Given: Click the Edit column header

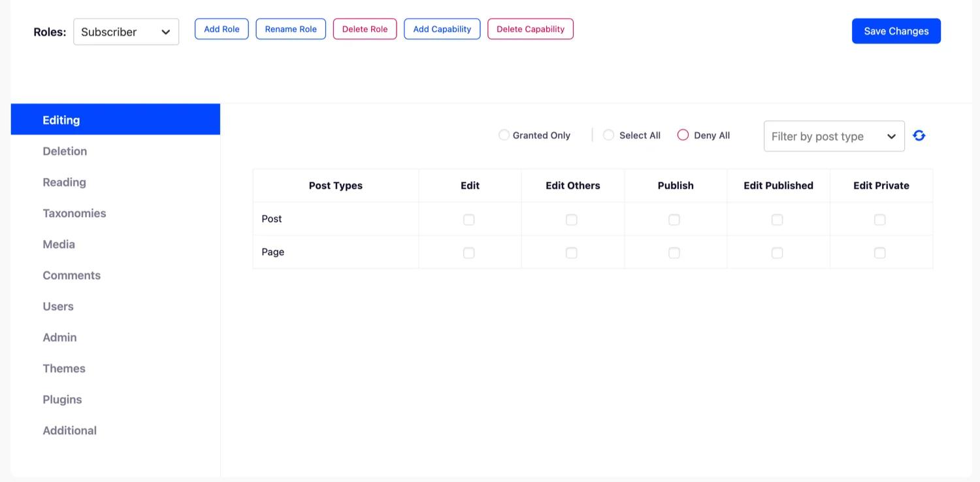Looking at the screenshot, I should tap(470, 186).
